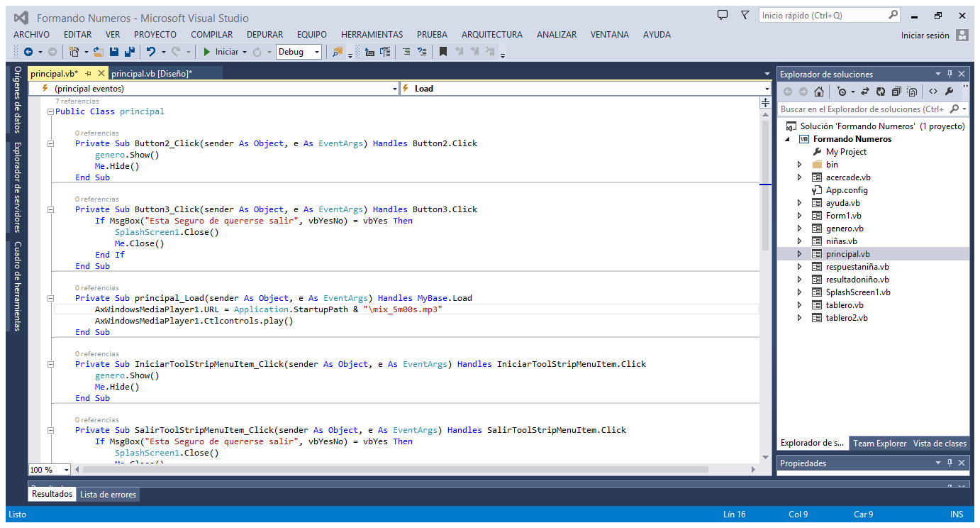Image resolution: width=980 pixels, height=528 pixels.
Task: Click Iniciar sesión link
Action: click(x=925, y=35)
